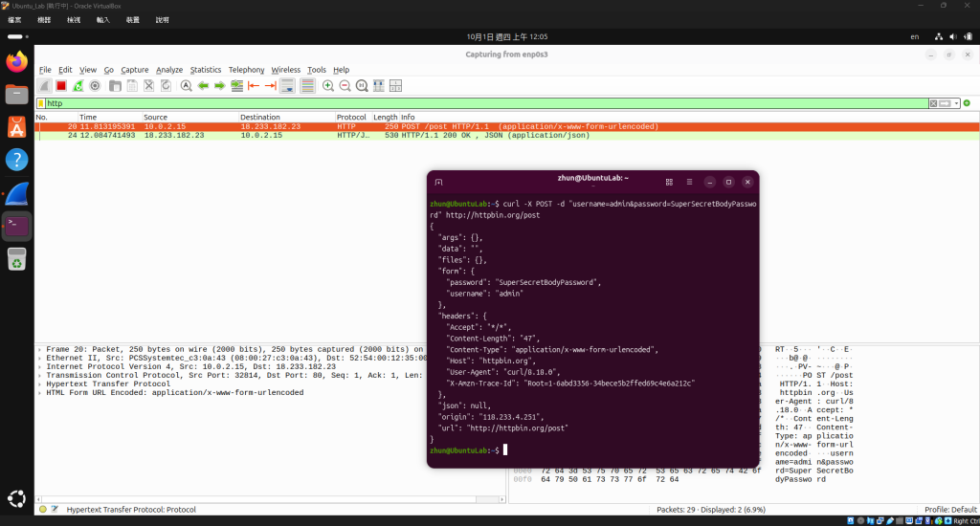Image resolution: width=980 pixels, height=526 pixels.
Task: Click into the http display filter field
Action: click(486, 103)
